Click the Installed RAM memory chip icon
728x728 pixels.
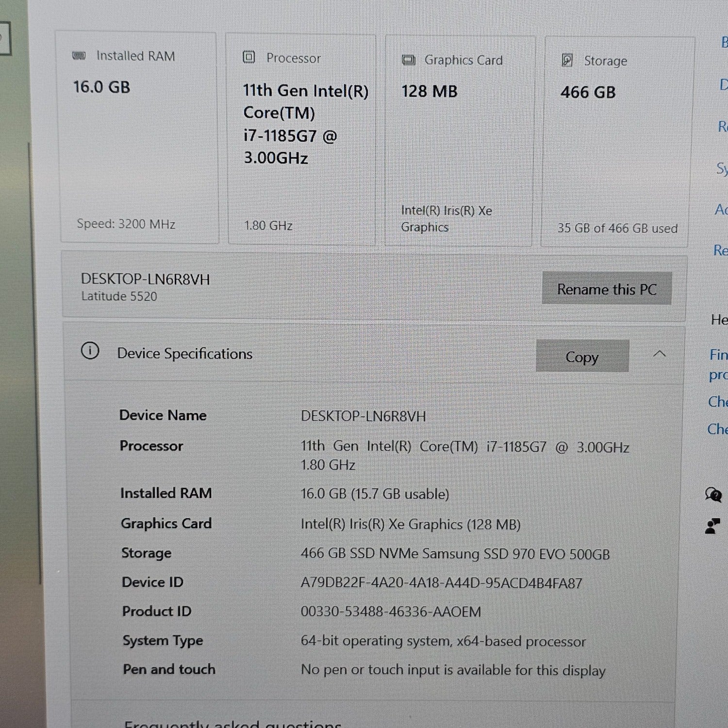(x=79, y=56)
